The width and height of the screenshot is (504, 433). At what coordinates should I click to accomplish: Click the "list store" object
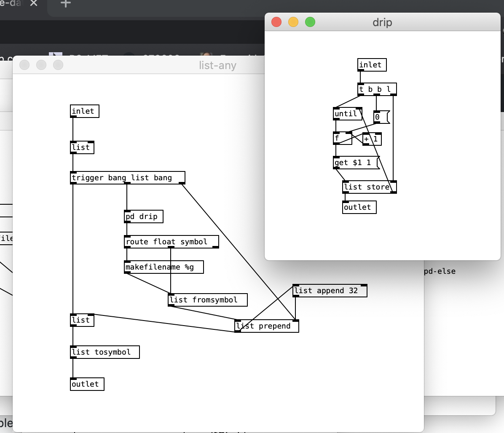point(368,187)
